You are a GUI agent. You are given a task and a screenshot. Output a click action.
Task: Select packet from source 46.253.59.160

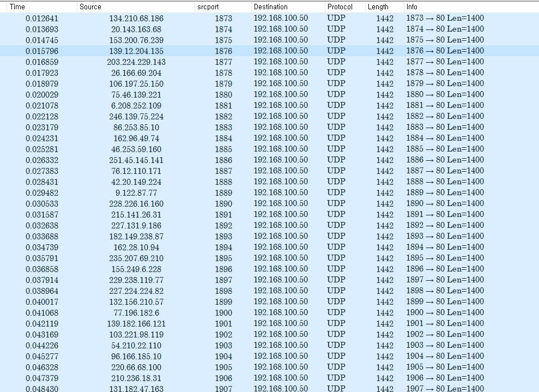click(x=269, y=149)
